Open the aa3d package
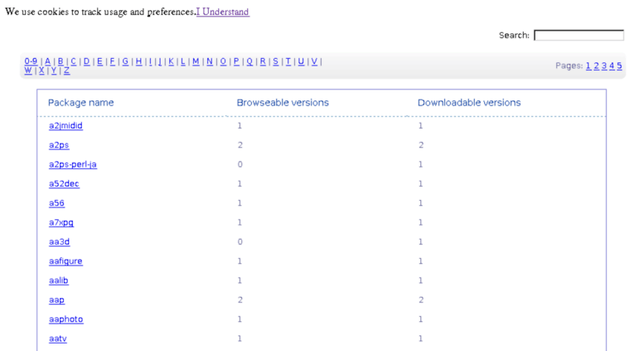This screenshot has height=351, width=644. (x=59, y=241)
